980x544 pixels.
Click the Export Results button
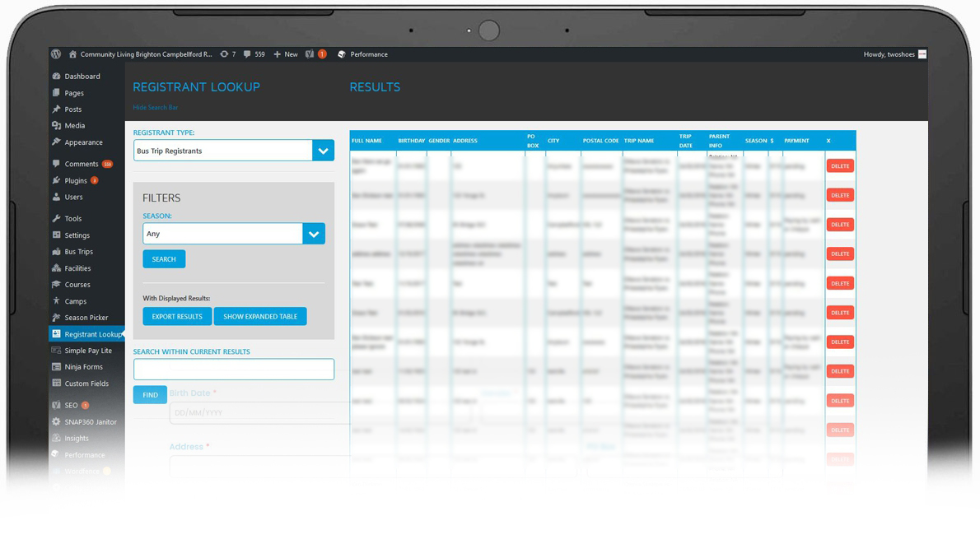click(177, 317)
